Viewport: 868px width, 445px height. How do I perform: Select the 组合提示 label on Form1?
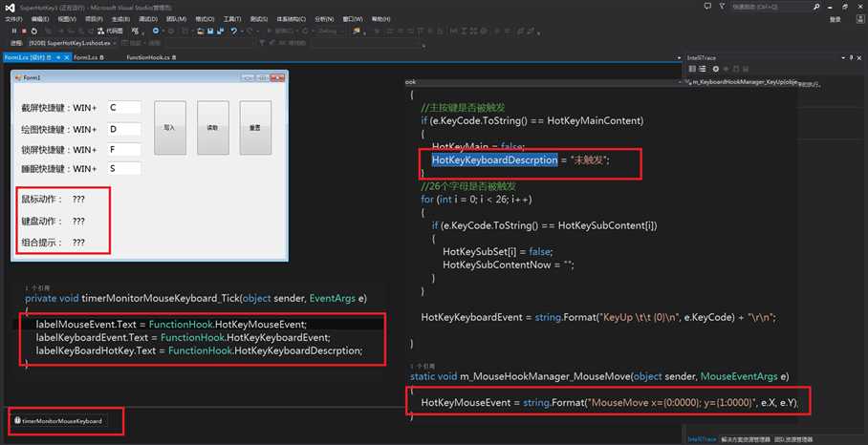(42, 243)
